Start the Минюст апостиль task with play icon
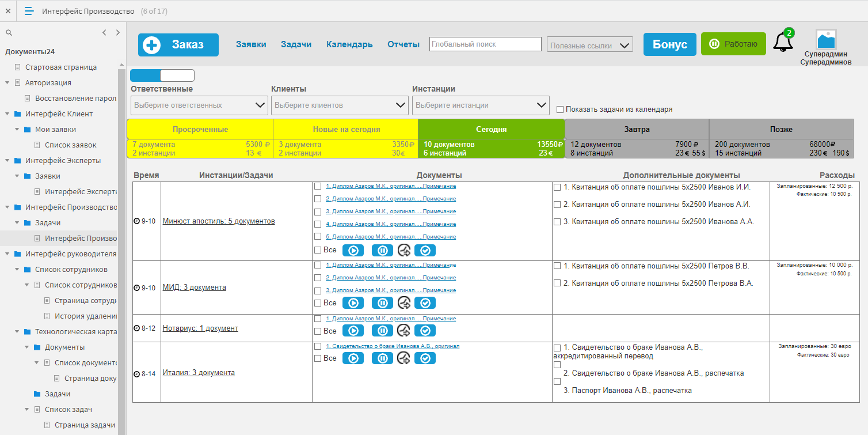Viewport: 868px width, 435px height. (353, 250)
